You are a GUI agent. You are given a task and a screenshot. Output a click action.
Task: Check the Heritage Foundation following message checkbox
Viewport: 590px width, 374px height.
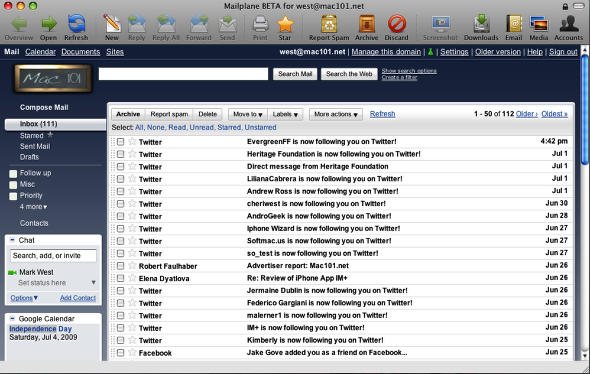coord(120,154)
